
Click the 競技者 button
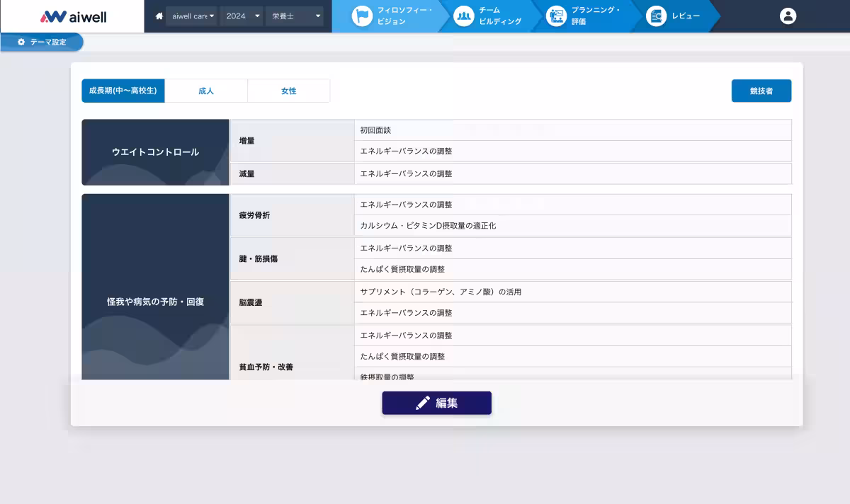coord(761,91)
